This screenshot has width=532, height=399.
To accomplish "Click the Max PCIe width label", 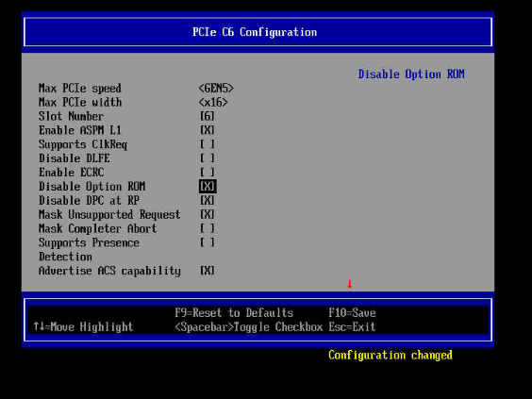I will click(80, 102).
